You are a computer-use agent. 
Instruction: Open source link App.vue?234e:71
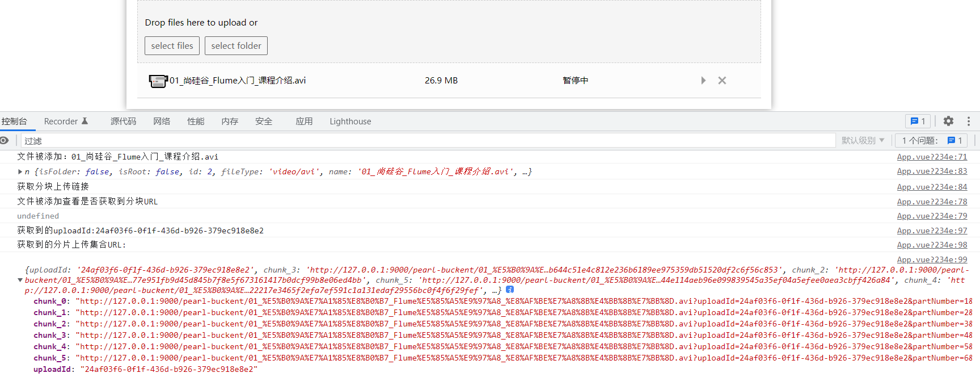click(x=932, y=157)
